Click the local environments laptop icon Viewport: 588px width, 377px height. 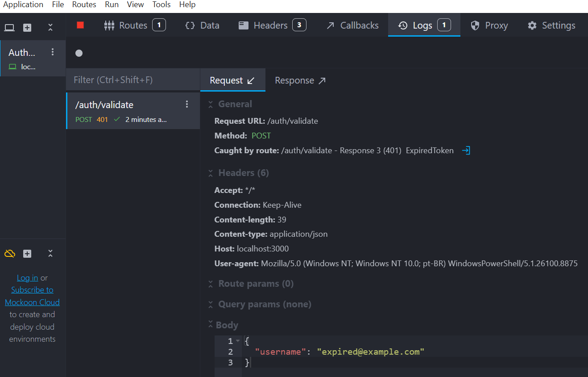9,28
